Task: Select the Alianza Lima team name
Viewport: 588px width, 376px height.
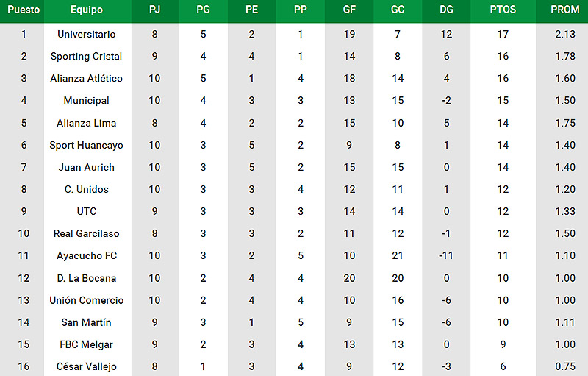Action: pyautogui.click(x=86, y=123)
